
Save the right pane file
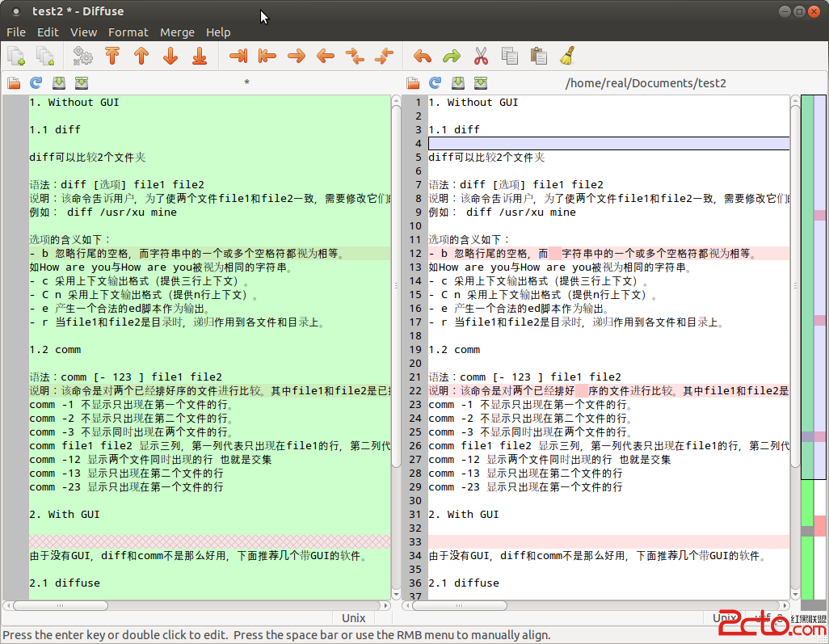tap(458, 83)
